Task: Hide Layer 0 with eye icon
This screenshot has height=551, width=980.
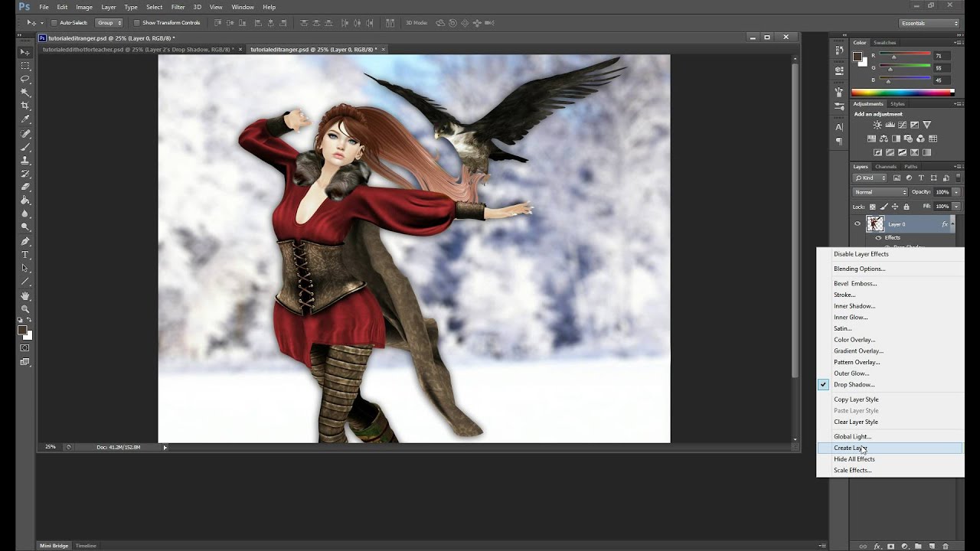Action: [857, 224]
